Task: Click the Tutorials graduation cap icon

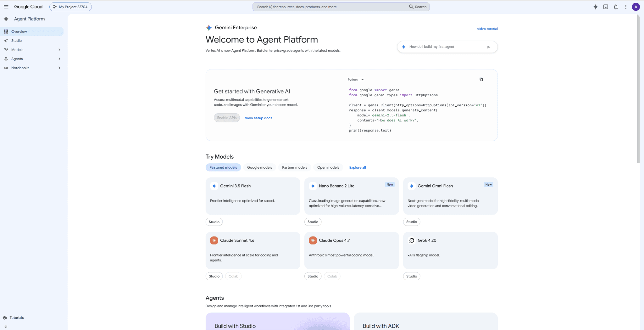Action: [x=5, y=318]
